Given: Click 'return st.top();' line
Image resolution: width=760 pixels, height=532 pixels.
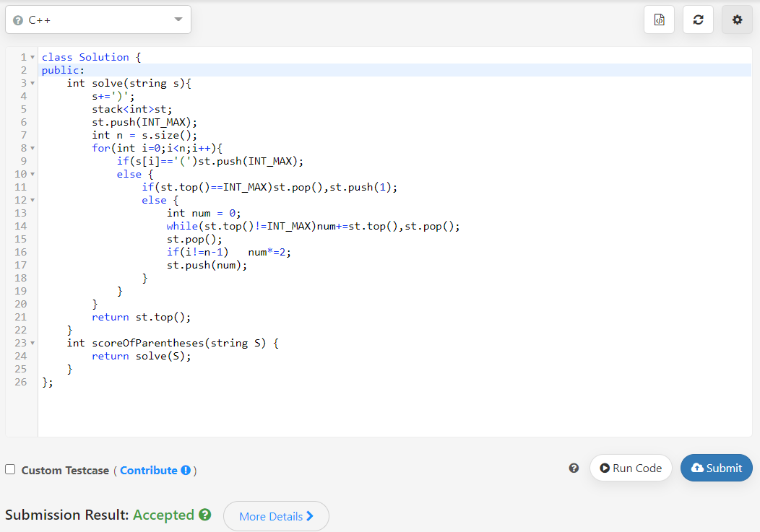Looking at the screenshot, I should [141, 318].
